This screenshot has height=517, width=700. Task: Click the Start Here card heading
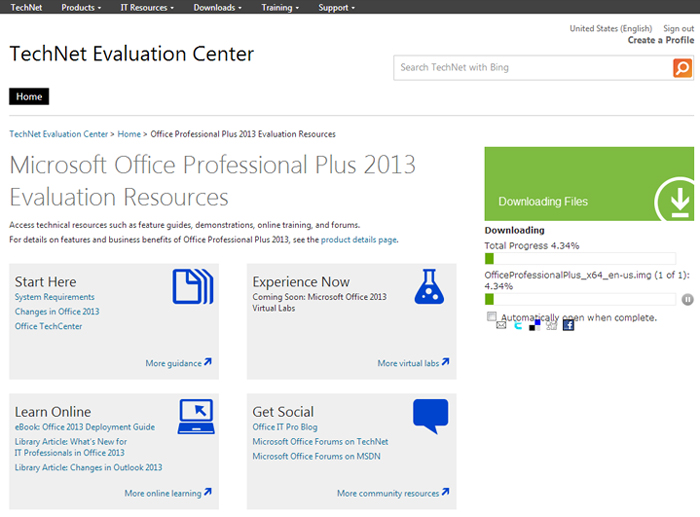[46, 282]
